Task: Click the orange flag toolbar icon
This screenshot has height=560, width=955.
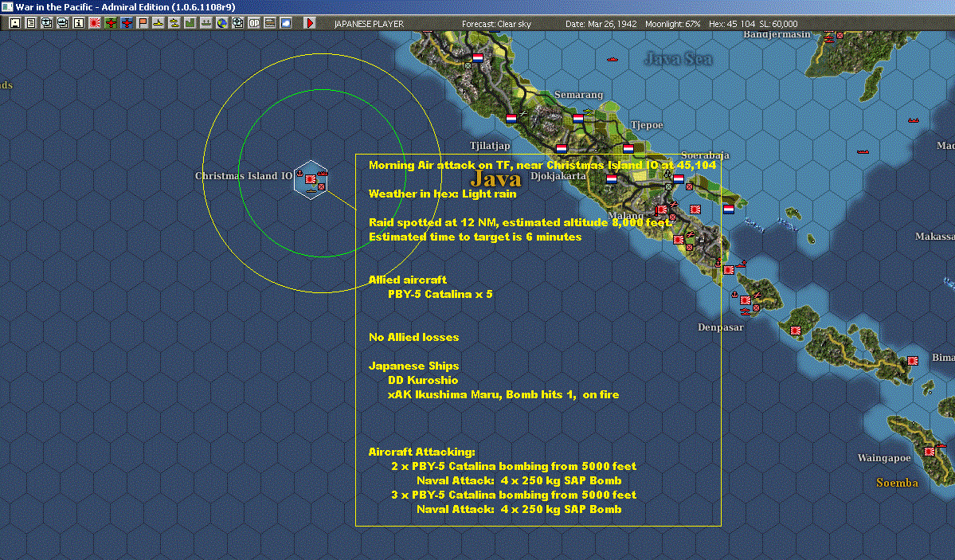Action: 143,23
